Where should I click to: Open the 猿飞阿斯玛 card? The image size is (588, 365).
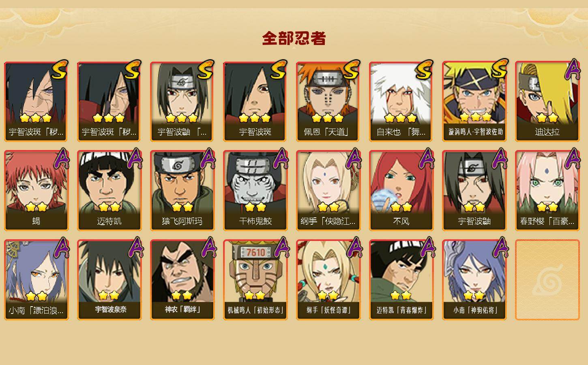tap(182, 191)
